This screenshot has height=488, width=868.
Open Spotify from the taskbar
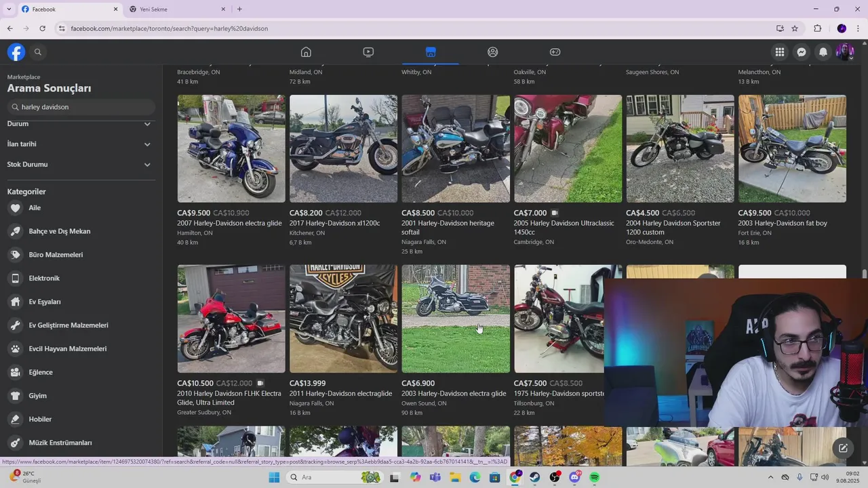click(595, 477)
